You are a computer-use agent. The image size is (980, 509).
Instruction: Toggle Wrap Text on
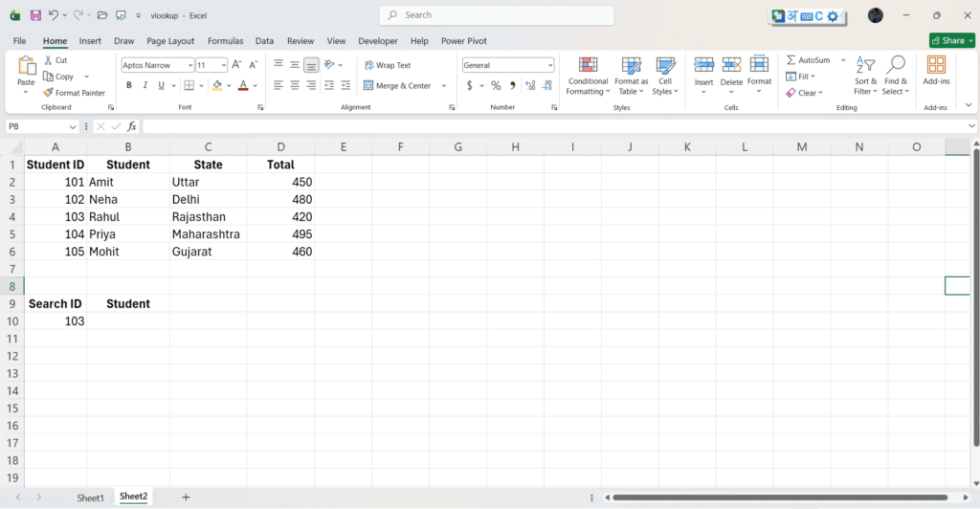[388, 65]
